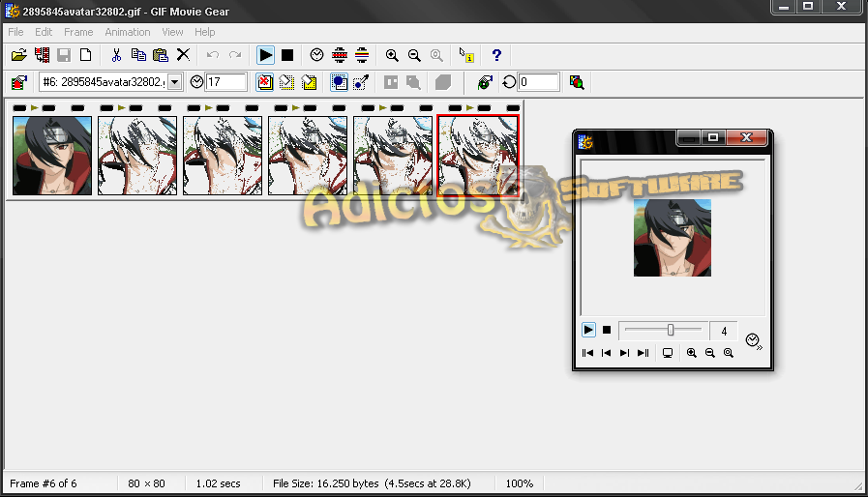The width and height of the screenshot is (868, 497).
Task: Open a file with the folder icon
Action: pos(18,55)
